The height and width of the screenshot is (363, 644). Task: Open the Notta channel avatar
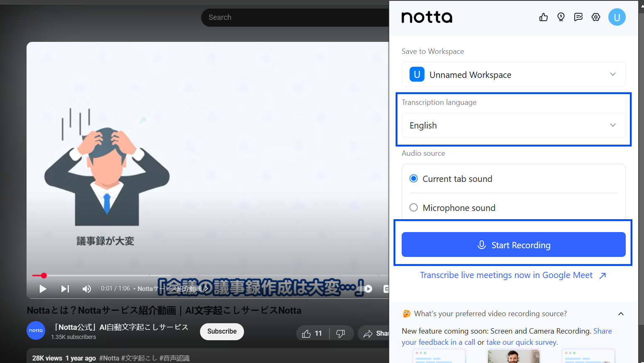click(36, 330)
